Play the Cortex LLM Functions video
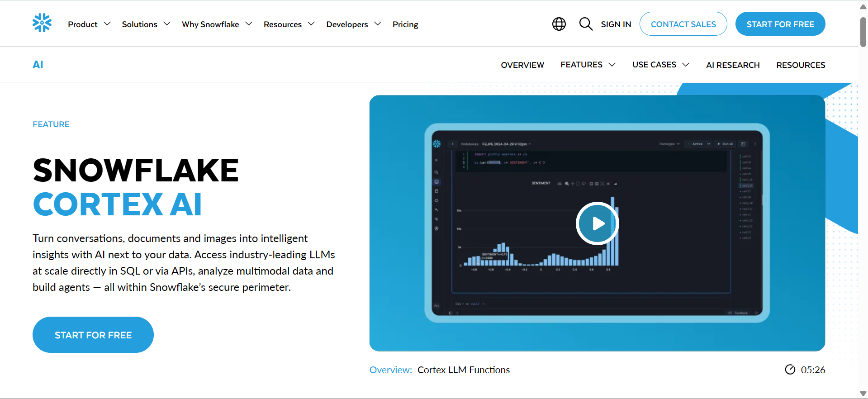 coord(597,223)
